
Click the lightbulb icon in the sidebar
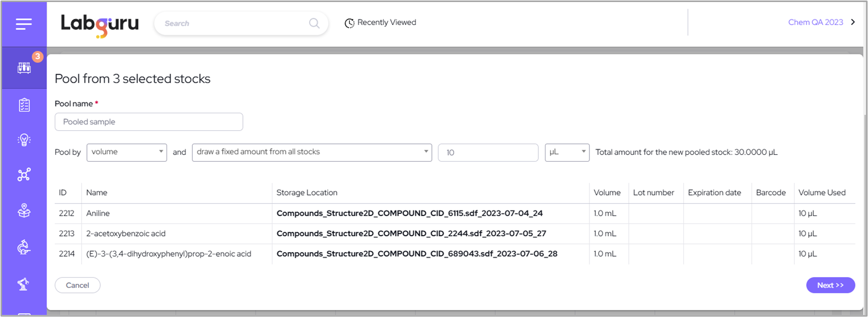(x=24, y=140)
